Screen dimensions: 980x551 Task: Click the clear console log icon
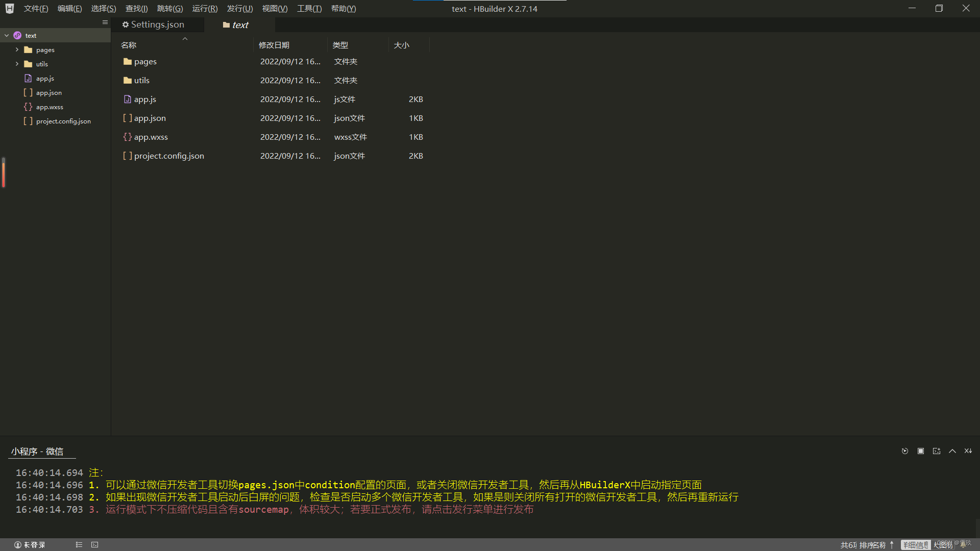tap(968, 451)
